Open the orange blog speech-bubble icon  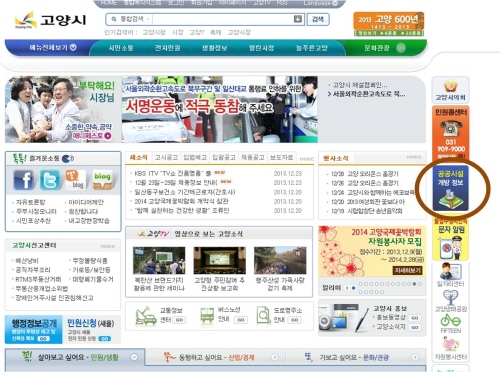75,180
